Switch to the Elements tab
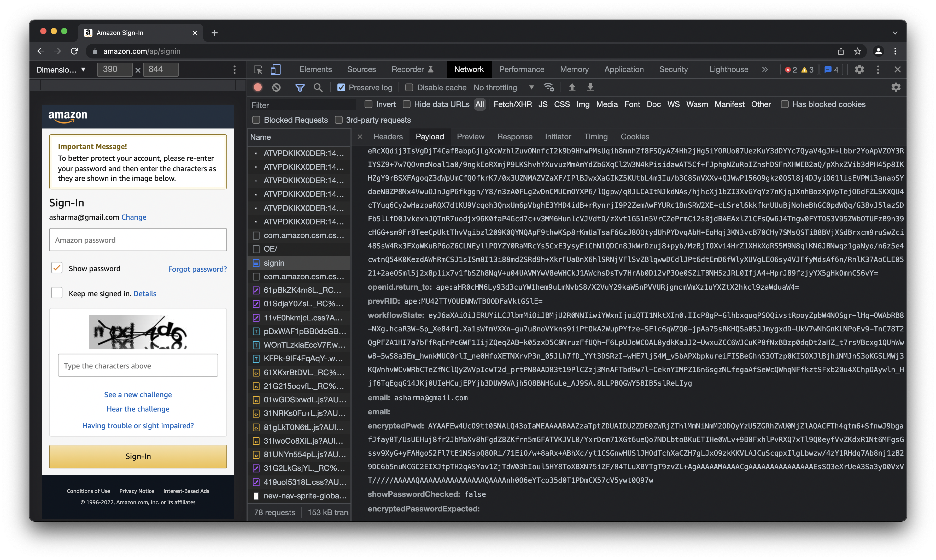 click(315, 69)
